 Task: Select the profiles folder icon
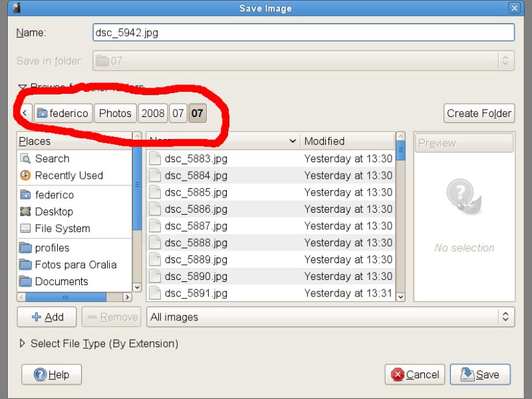click(x=25, y=248)
